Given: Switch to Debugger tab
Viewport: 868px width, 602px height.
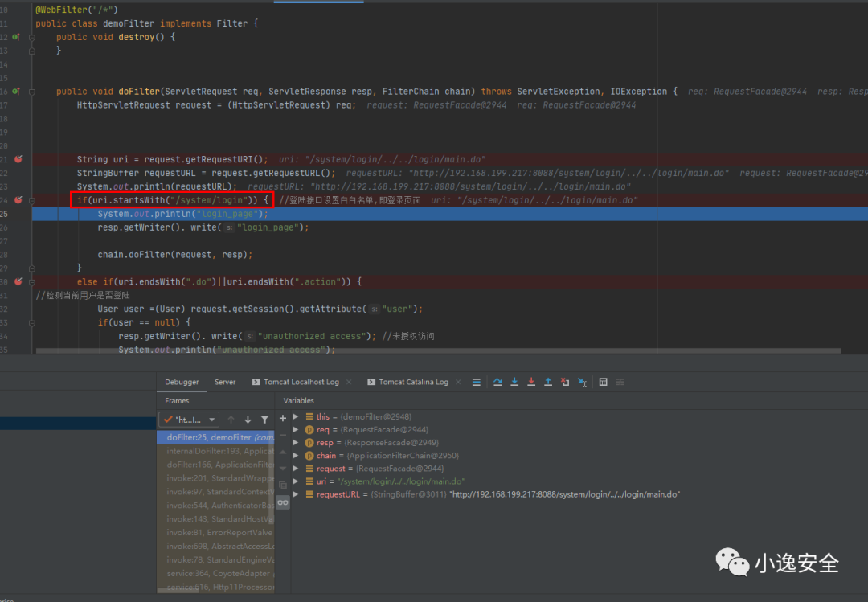Looking at the screenshot, I should tap(182, 382).
